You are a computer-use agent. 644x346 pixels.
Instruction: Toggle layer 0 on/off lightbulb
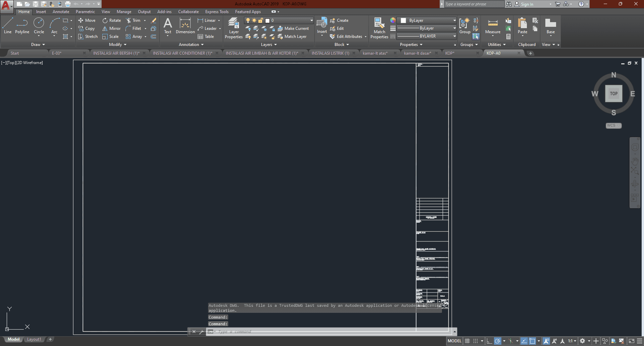pos(248,20)
